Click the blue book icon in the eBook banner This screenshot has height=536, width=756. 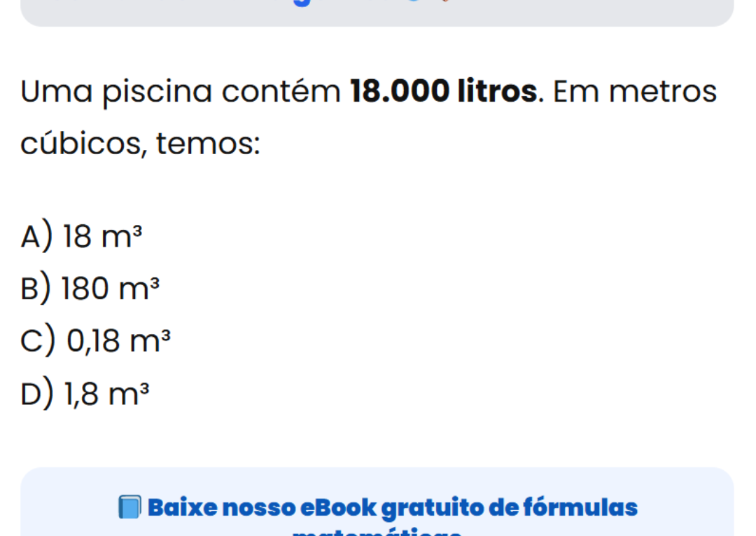(129, 507)
